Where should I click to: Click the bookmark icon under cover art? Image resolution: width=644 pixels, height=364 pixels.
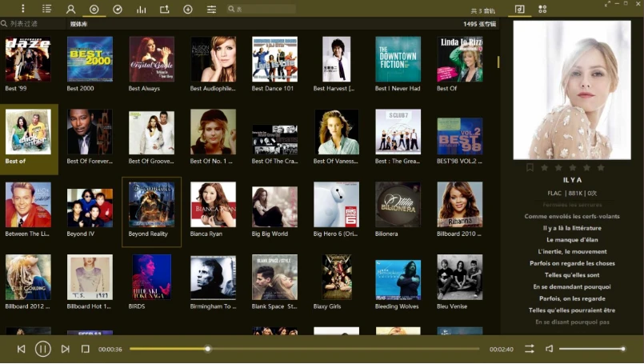tap(530, 168)
